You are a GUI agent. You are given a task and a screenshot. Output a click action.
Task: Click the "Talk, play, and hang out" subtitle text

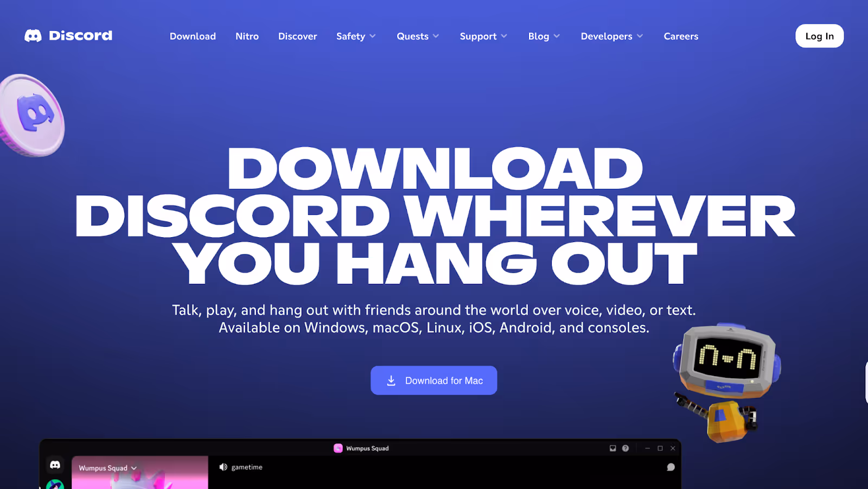pyautogui.click(x=434, y=319)
